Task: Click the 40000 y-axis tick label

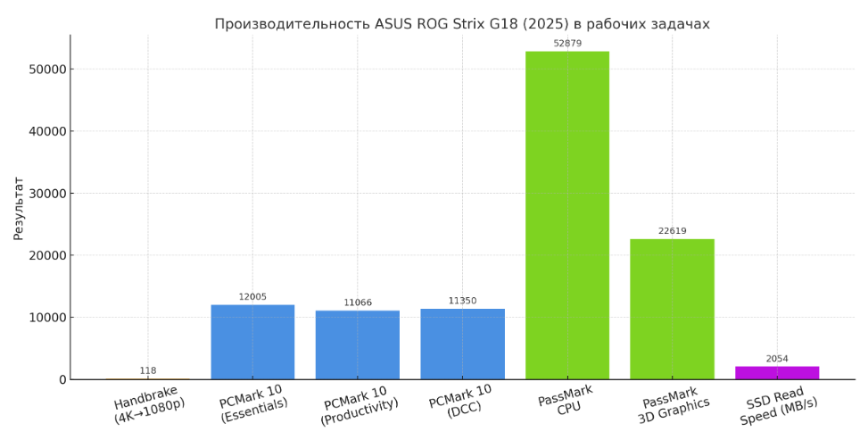Action: [46, 131]
